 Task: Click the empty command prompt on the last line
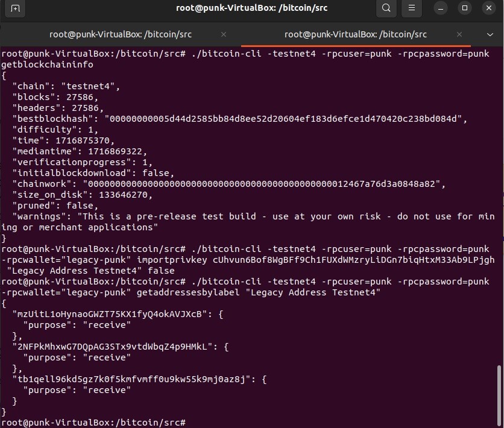(93, 423)
